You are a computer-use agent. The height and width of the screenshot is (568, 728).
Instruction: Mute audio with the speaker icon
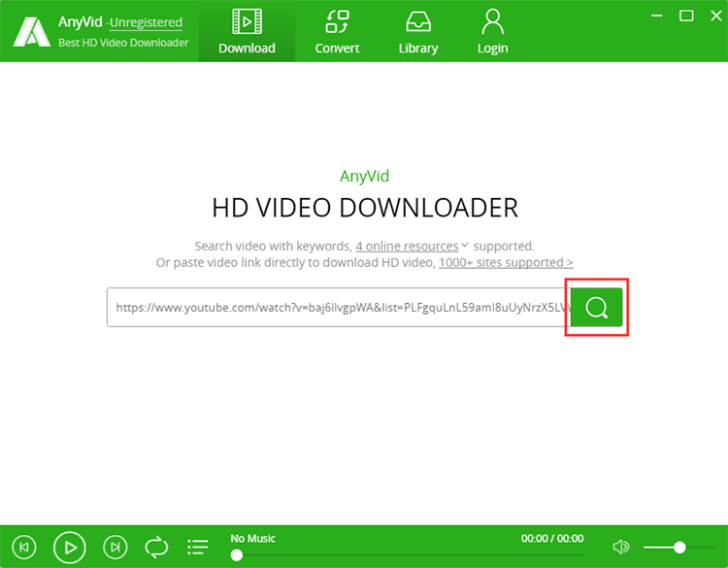click(621, 547)
